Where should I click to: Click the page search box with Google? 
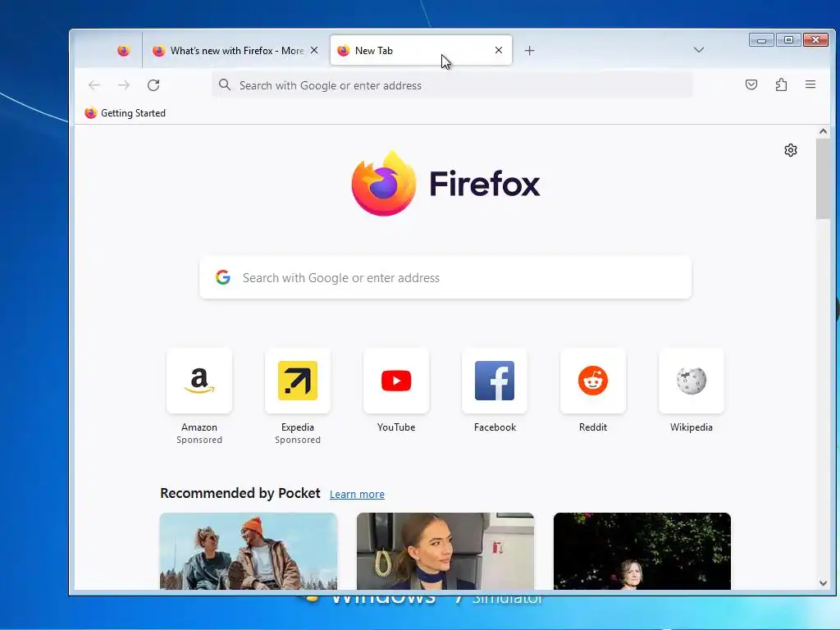[x=445, y=277]
